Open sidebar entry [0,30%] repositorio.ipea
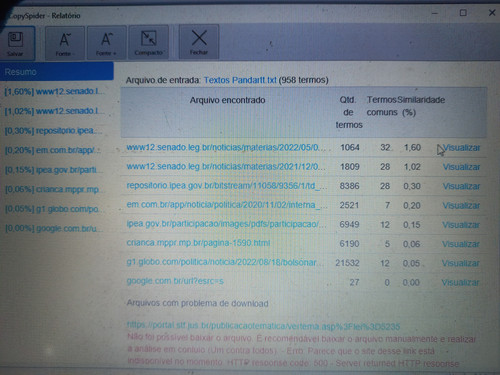This screenshot has height=375, width=500. point(53,130)
